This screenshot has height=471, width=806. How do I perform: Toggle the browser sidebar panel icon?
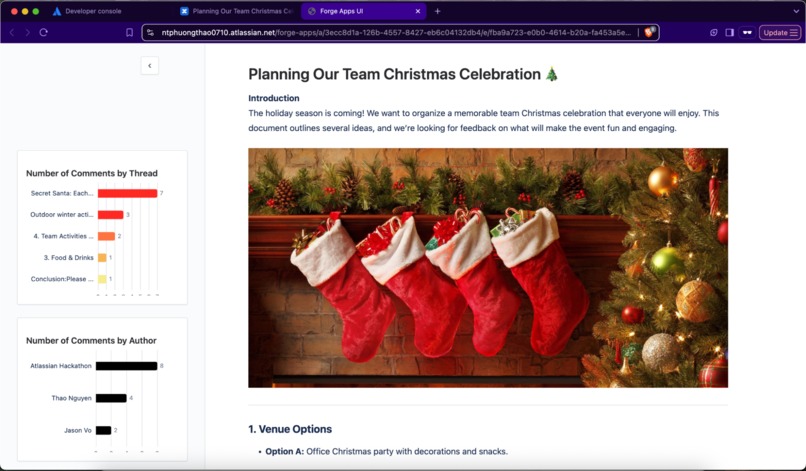[729, 32]
